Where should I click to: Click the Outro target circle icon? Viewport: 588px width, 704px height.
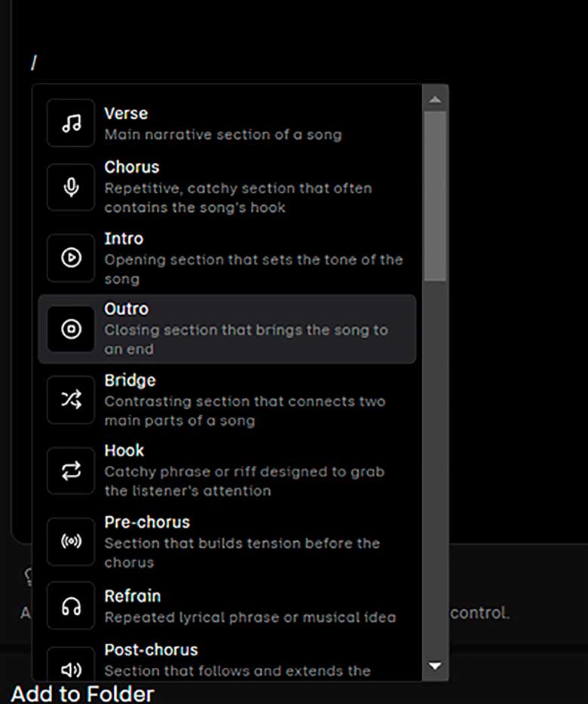pos(71,329)
